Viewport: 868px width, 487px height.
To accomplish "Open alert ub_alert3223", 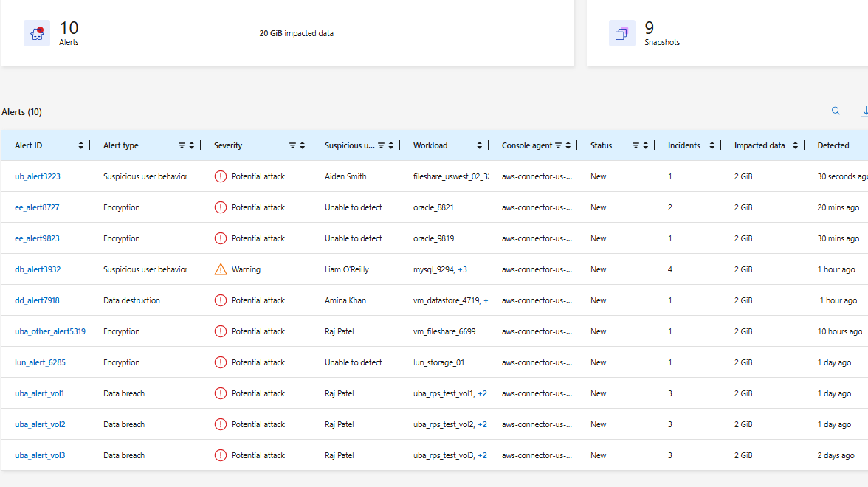I will (37, 176).
